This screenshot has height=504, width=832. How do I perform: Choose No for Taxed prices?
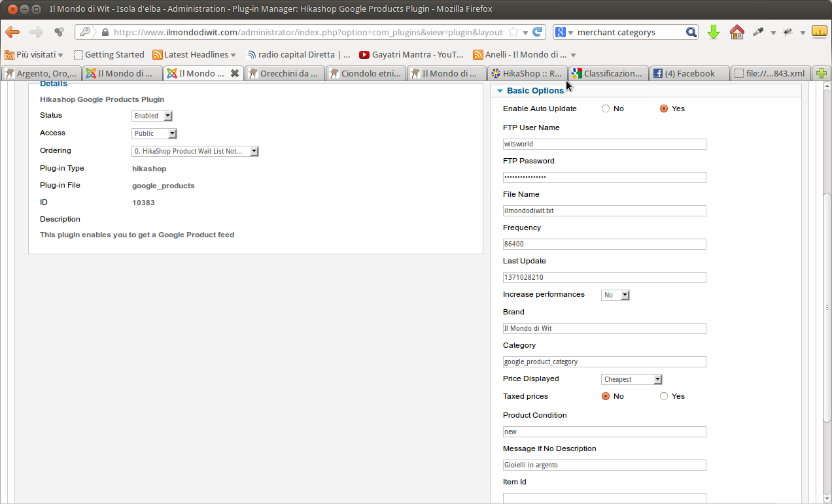[x=606, y=396]
